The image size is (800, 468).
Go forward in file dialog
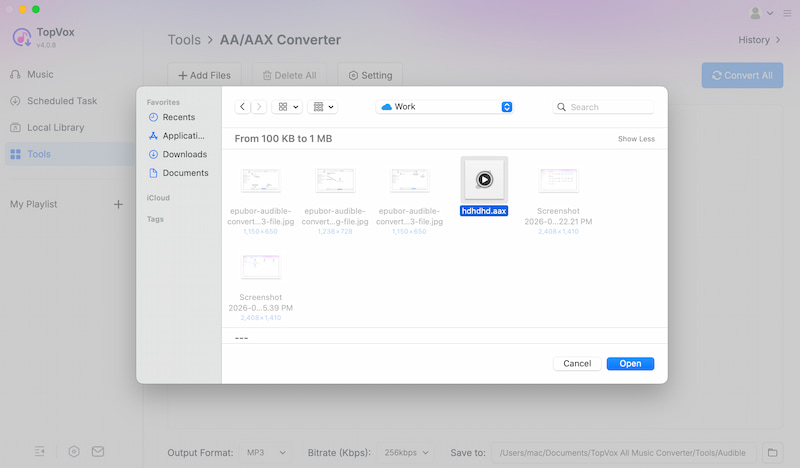pos(259,107)
